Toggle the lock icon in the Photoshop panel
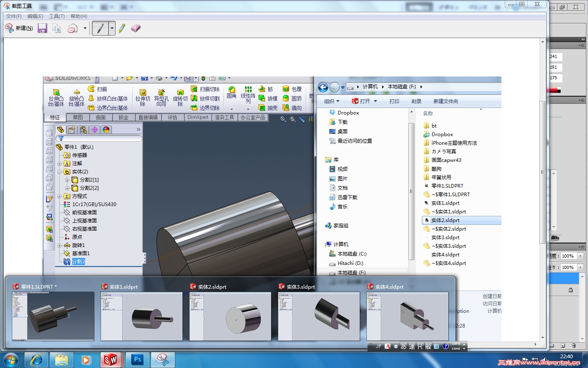 pyautogui.click(x=570, y=290)
